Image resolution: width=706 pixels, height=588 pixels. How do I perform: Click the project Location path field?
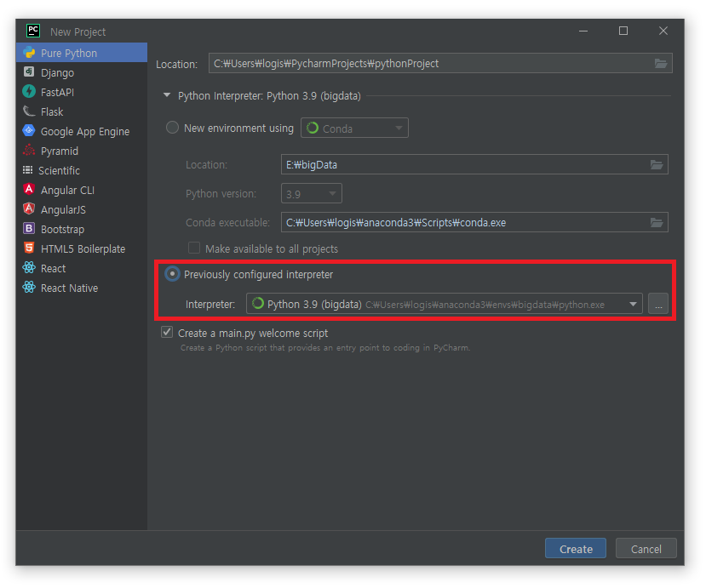pyautogui.click(x=440, y=63)
